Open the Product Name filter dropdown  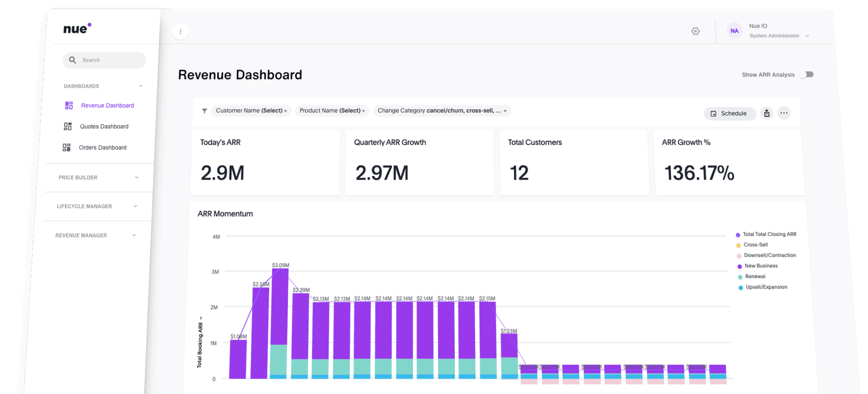[332, 111]
